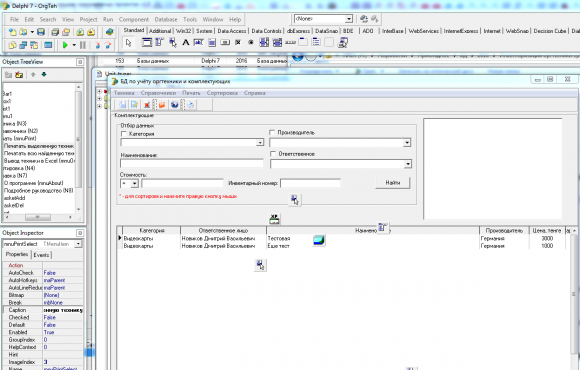This screenshot has width=580, height=370.
Task: Select the arrow pointer tool in component palette
Action: click(128, 43)
